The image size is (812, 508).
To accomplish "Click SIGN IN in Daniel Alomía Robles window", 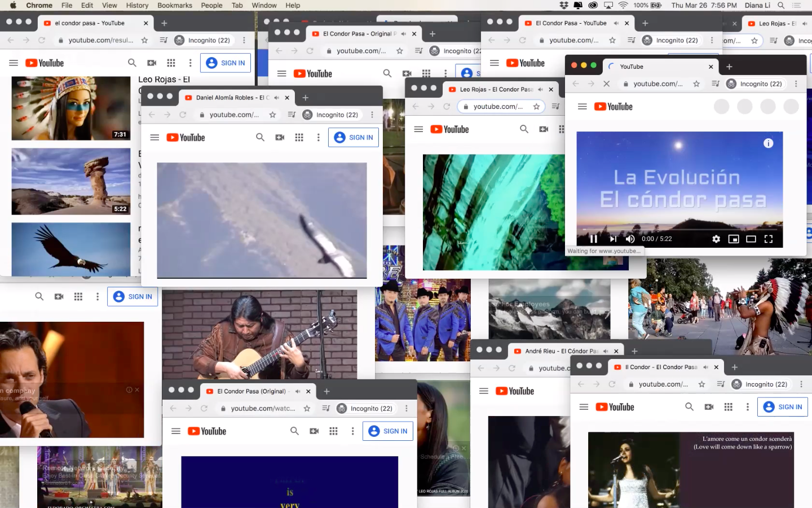I will [x=354, y=137].
